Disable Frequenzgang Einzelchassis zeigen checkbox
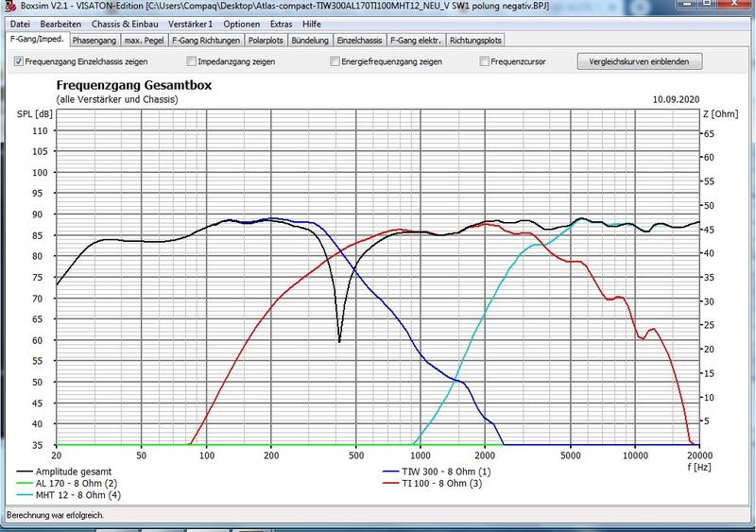The image size is (756, 532). point(19,62)
